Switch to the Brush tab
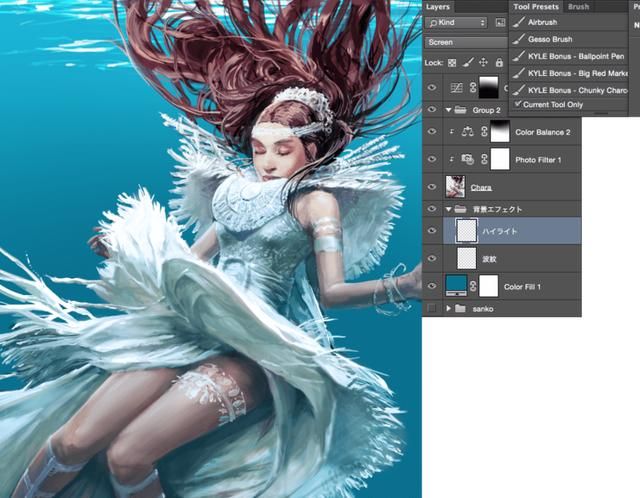Viewport: 640px width, 498px height. [578, 7]
